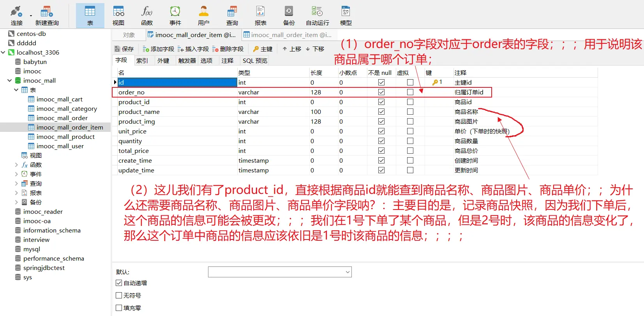Open the 报表 reports toolbar icon
Screen dimensions: 644x316
point(261,16)
